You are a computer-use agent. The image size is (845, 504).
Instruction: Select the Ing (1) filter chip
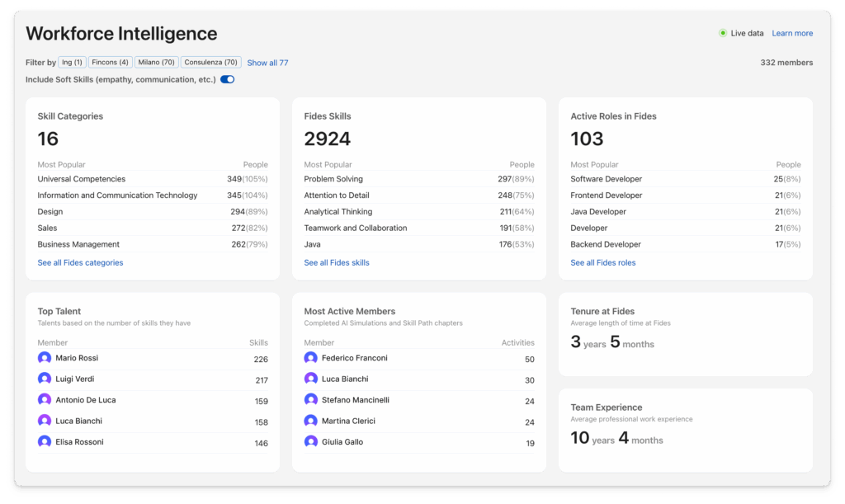pos(72,62)
